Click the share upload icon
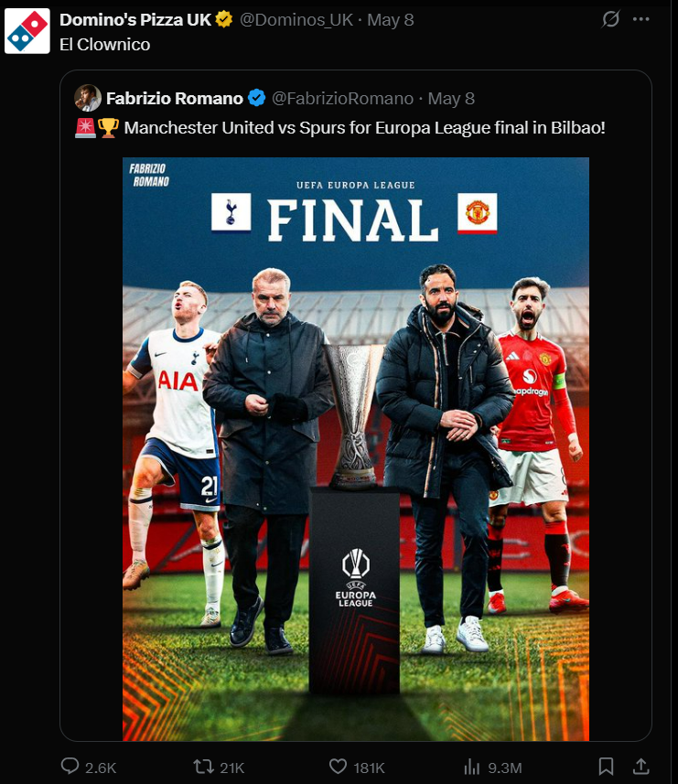This screenshot has height=784, width=678. (641, 766)
